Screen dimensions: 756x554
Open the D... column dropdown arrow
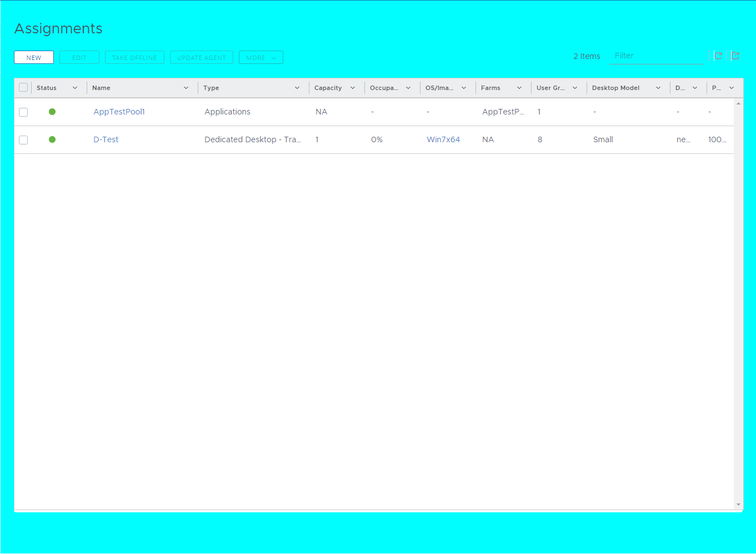(695, 88)
